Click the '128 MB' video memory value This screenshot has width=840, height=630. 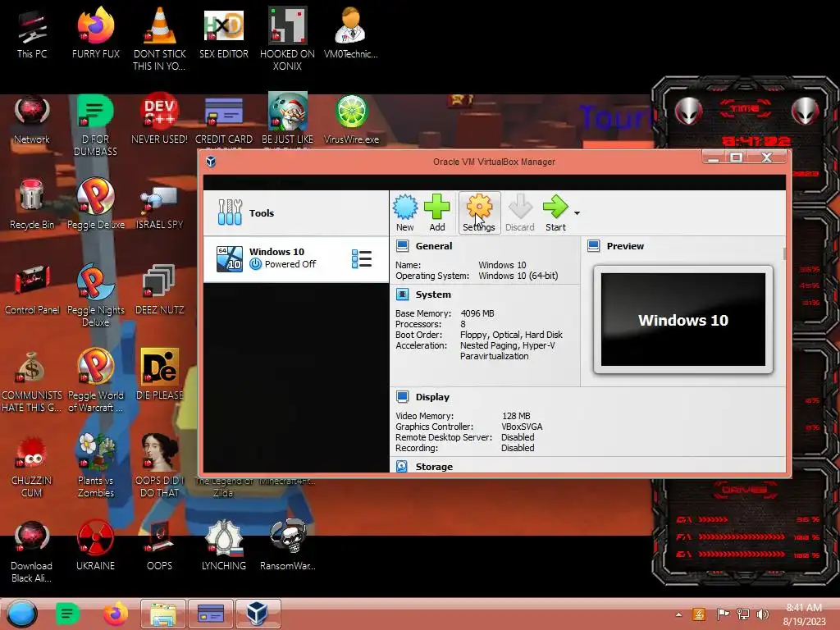click(516, 416)
